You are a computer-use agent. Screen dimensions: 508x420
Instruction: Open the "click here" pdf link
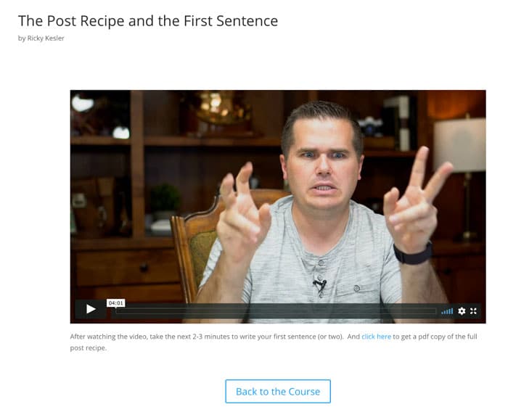tap(376, 337)
